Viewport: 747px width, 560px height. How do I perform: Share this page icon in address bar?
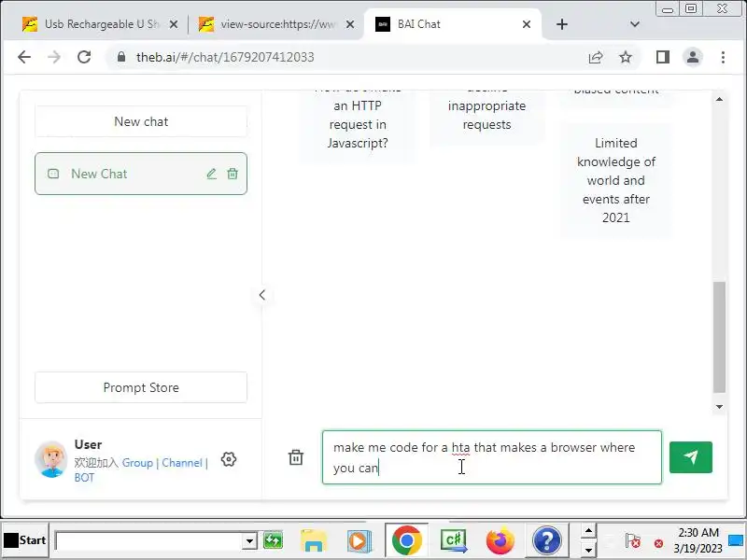click(x=596, y=57)
